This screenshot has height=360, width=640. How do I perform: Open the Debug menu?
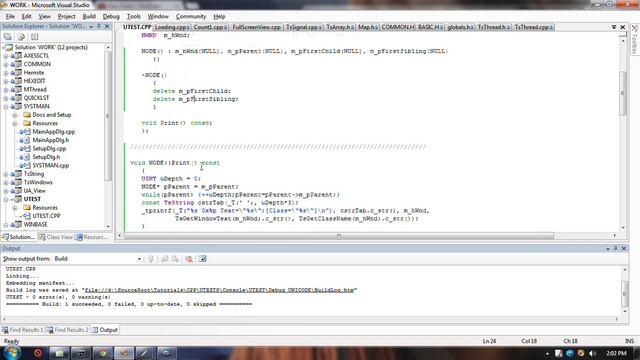click(111, 17)
